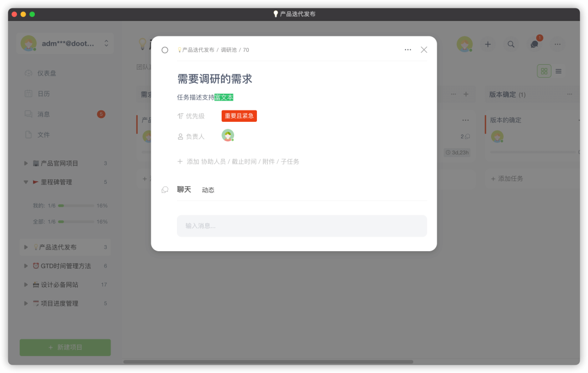This screenshot has height=373, width=588.
Task: Open 消息 messages with the red badge
Action: [44, 114]
